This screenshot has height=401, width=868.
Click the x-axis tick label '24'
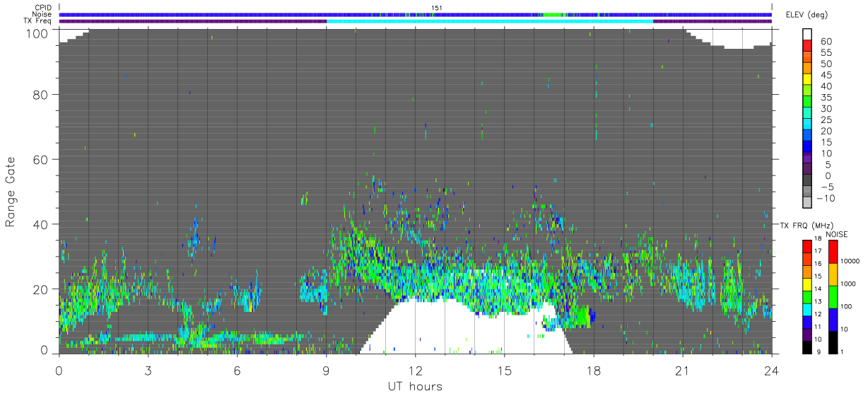click(x=772, y=371)
